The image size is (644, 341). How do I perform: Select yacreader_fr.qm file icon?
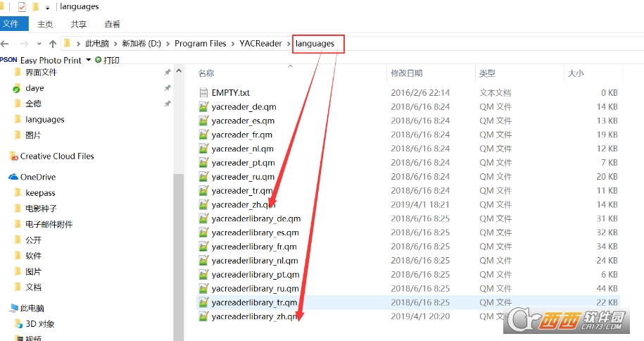point(203,135)
